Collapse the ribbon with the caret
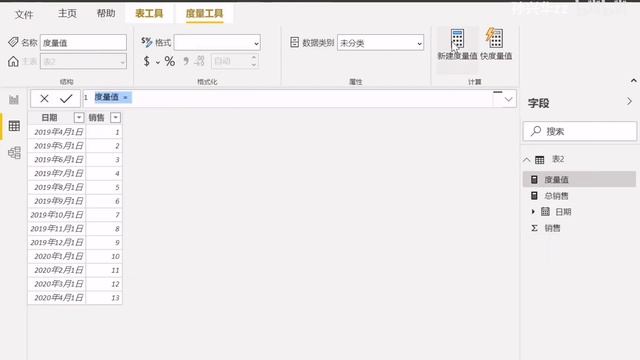Viewport: 640px width, 360px height. pyautogui.click(x=633, y=81)
